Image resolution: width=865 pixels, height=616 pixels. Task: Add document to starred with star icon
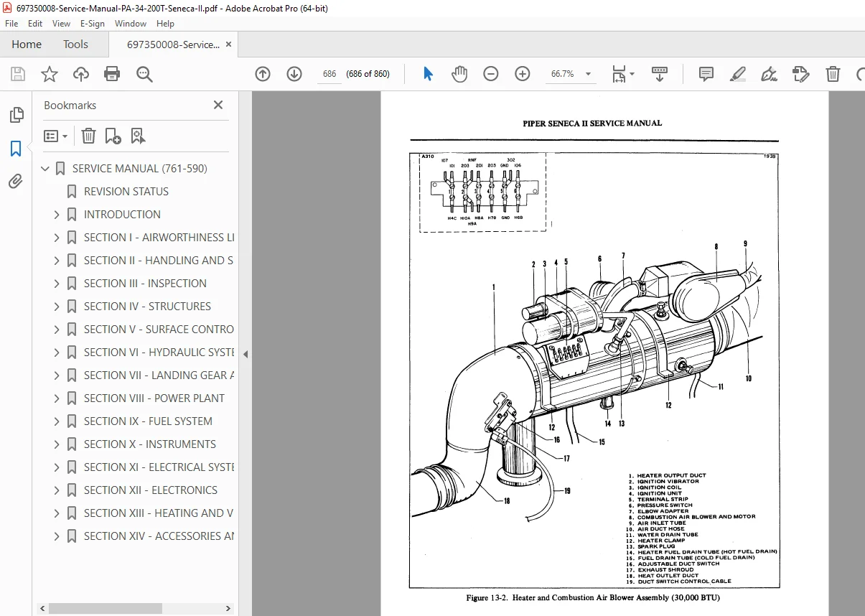49,74
